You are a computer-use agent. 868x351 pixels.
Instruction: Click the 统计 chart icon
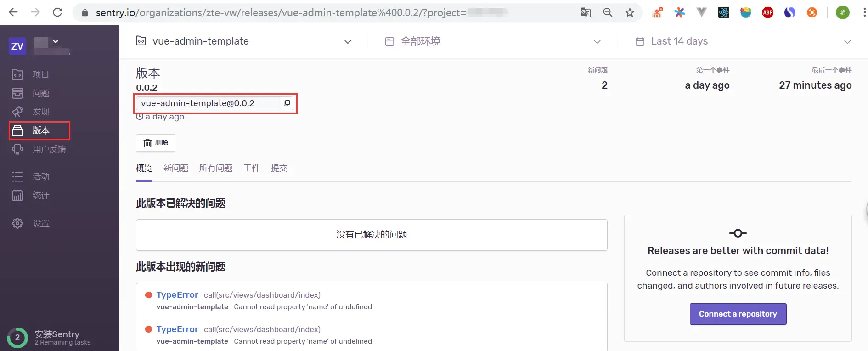pyautogui.click(x=17, y=196)
